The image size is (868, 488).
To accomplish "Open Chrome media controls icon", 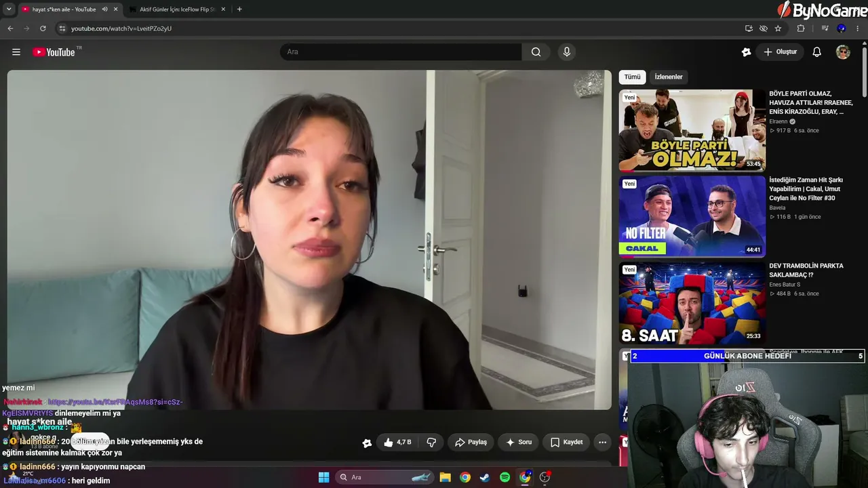I will pos(825,28).
